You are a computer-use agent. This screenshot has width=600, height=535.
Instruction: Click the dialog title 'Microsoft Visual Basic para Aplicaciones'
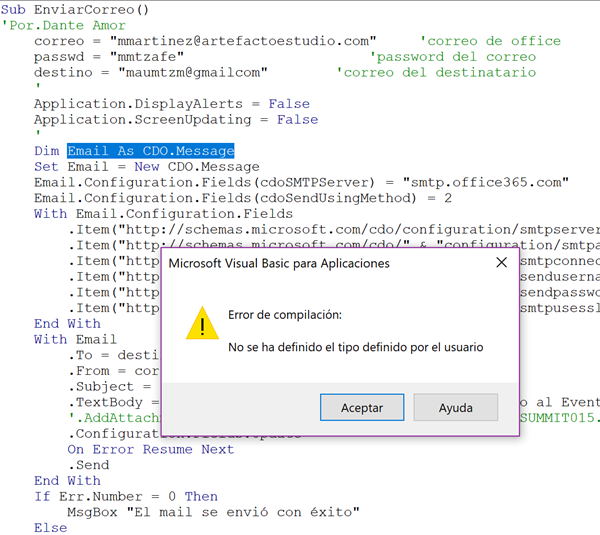click(x=279, y=263)
